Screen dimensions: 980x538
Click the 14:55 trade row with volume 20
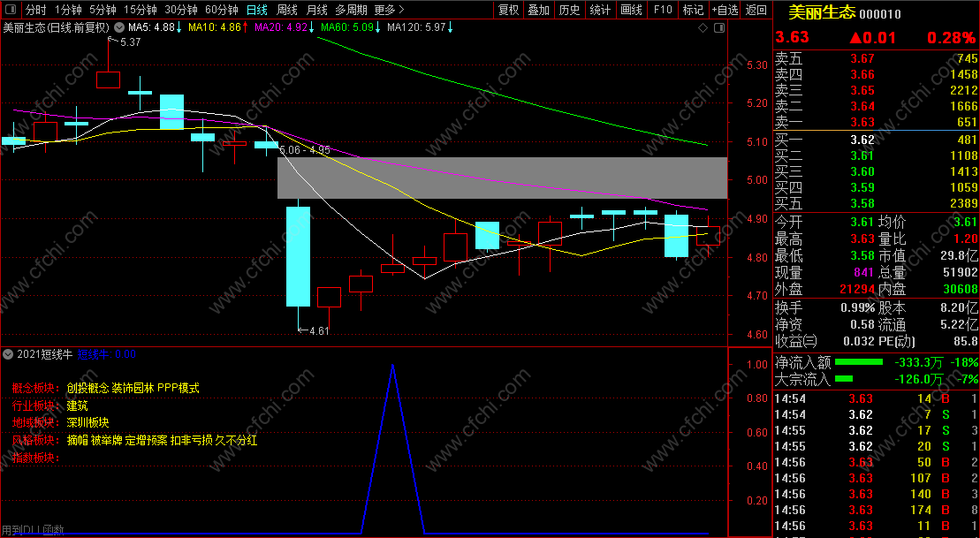click(x=877, y=446)
